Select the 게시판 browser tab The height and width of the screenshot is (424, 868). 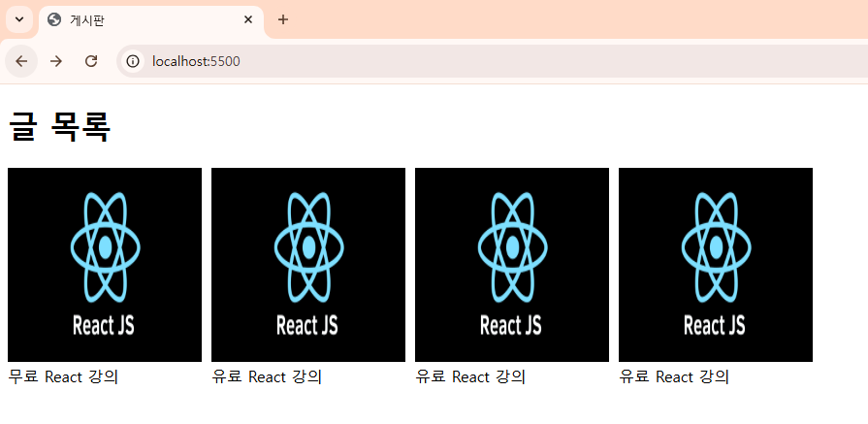(150, 20)
